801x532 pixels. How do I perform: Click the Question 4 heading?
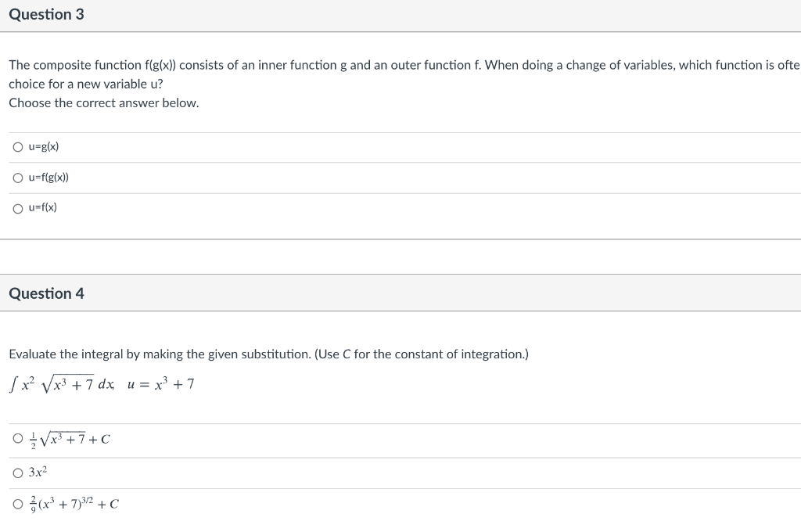coord(47,293)
